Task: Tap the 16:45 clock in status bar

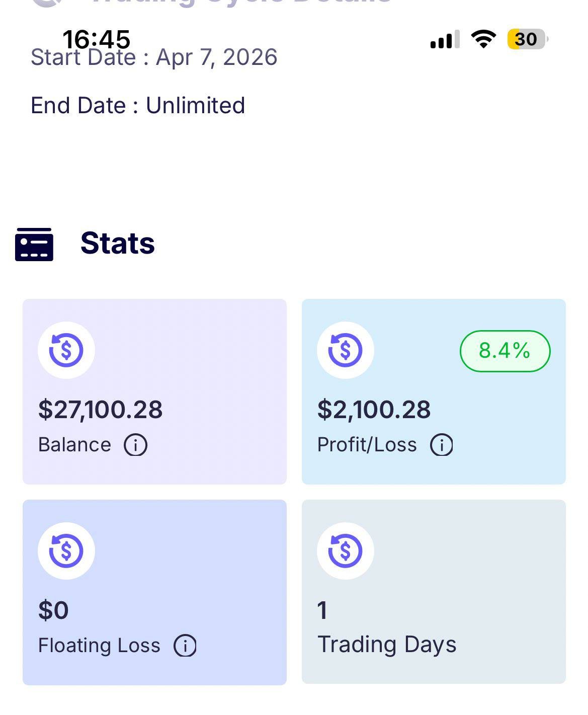Action: click(x=97, y=39)
